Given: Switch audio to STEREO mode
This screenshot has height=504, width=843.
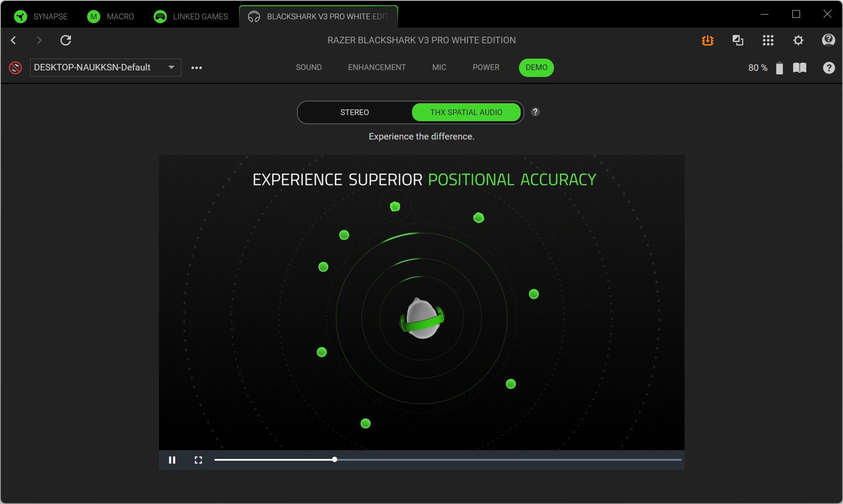Looking at the screenshot, I should tap(354, 112).
